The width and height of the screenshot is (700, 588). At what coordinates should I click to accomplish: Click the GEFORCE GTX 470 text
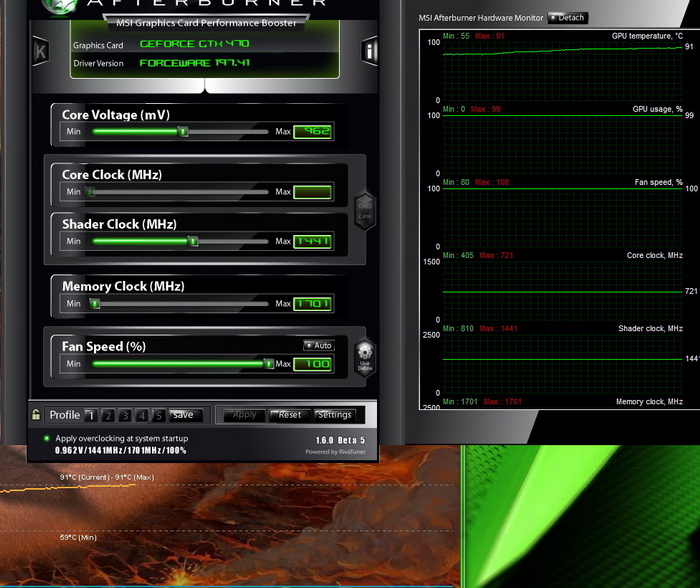(195, 44)
